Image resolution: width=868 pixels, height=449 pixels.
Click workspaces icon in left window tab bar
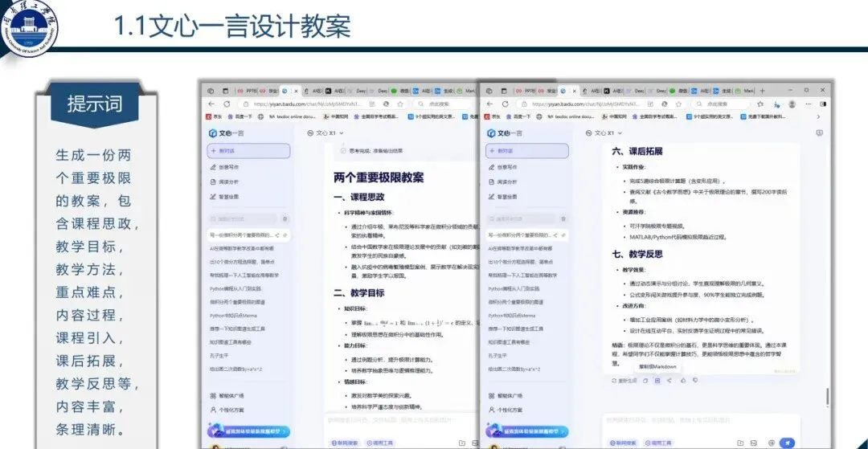(x=211, y=91)
